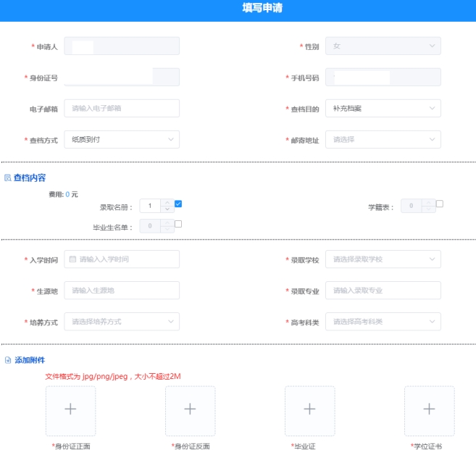Check the 毕业生名单 checkbox
The width and height of the screenshot is (476, 450).
click(178, 224)
